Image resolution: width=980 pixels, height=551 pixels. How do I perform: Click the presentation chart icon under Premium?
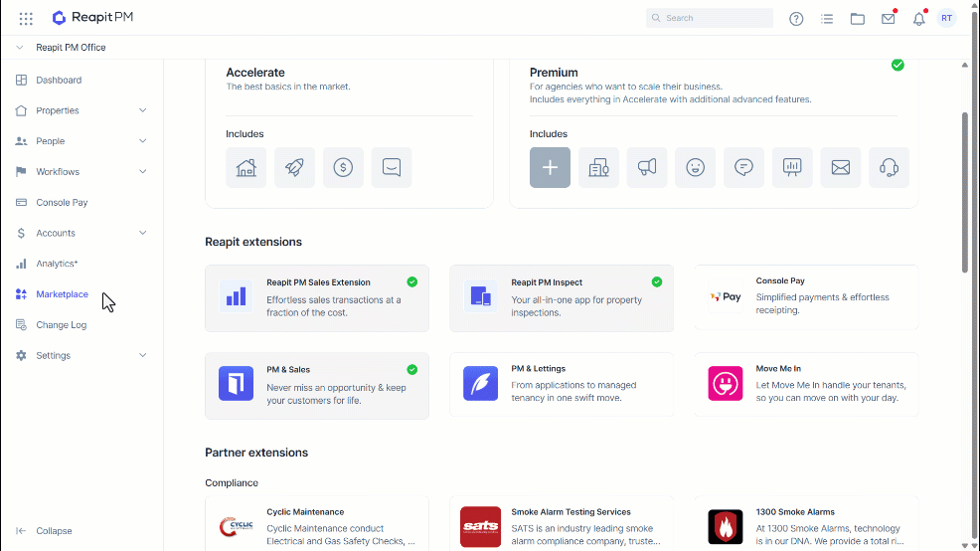point(792,168)
